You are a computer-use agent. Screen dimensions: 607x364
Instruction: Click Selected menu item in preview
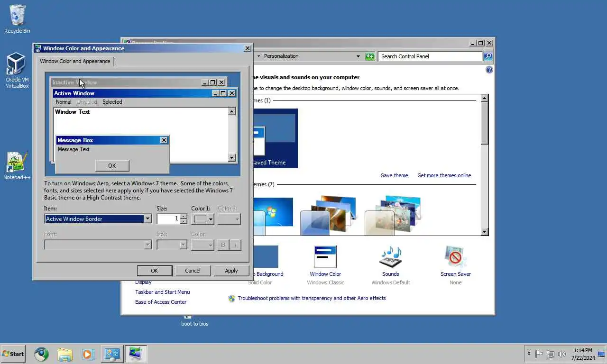(x=112, y=102)
